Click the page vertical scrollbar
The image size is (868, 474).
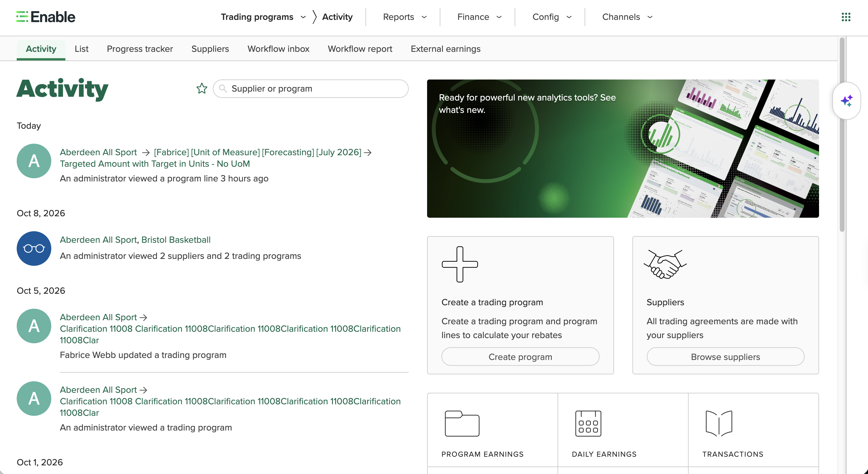click(842, 135)
